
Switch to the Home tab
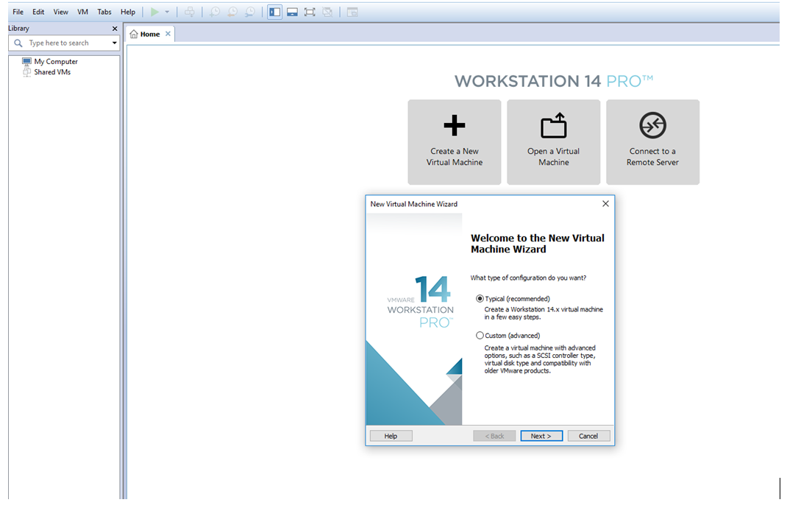point(149,34)
